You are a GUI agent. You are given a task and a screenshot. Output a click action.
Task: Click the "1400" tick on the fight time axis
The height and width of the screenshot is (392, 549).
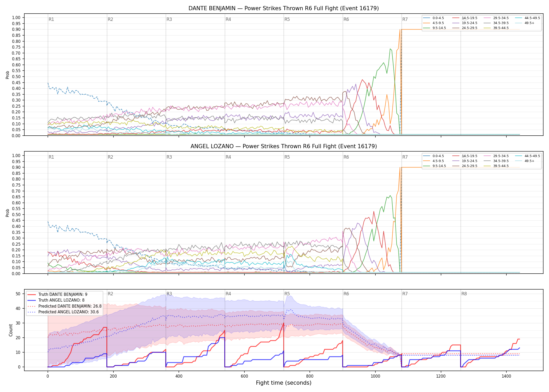(x=506, y=376)
